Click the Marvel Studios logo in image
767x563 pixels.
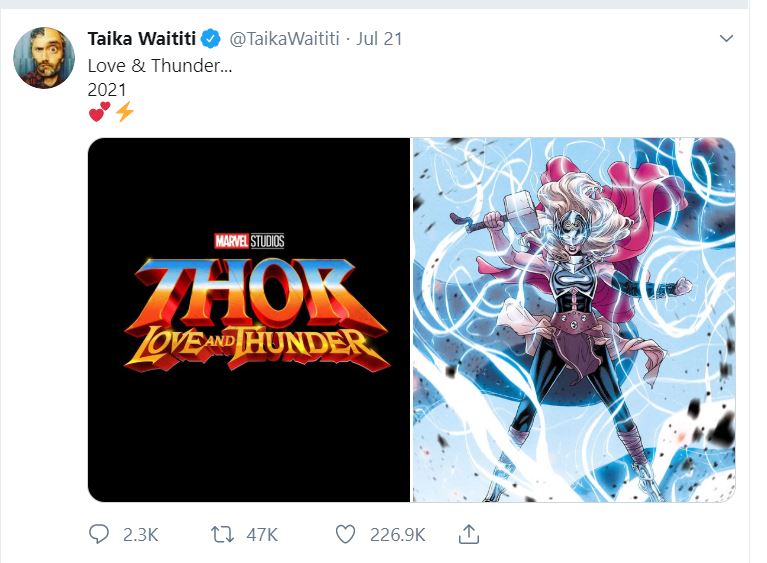pos(249,240)
